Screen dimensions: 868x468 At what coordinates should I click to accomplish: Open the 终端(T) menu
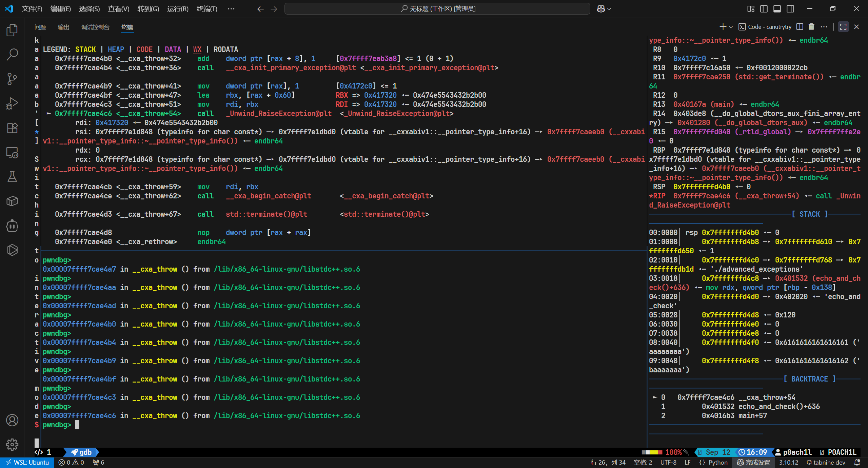(x=207, y=9)
